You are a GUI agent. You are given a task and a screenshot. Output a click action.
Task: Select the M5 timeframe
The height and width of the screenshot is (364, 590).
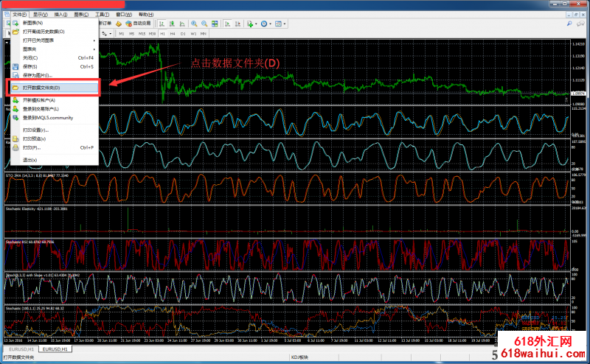point(132,33)
